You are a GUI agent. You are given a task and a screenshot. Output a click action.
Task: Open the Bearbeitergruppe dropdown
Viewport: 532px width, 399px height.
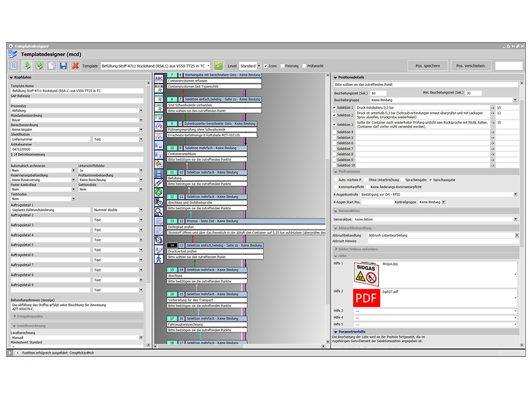click(515, 100)
